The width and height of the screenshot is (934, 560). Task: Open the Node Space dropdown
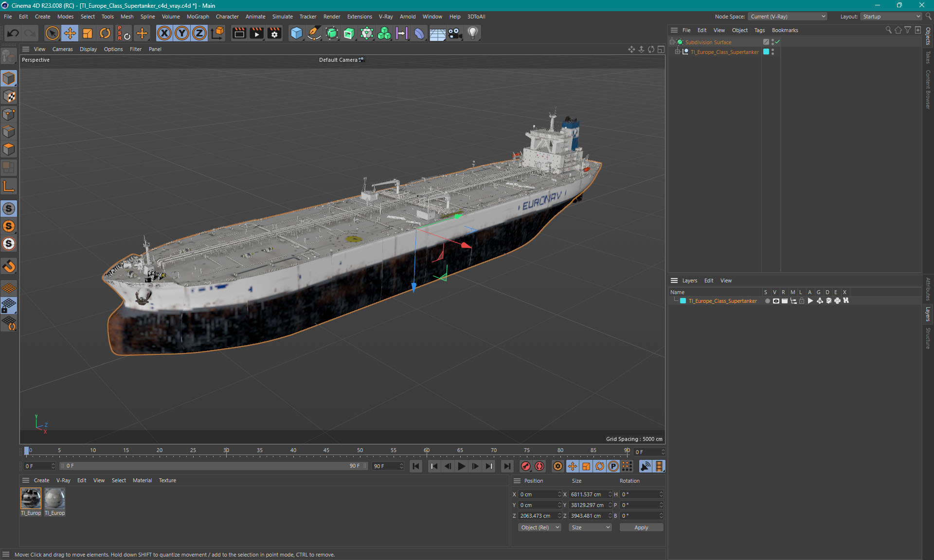tap(788, 17)
